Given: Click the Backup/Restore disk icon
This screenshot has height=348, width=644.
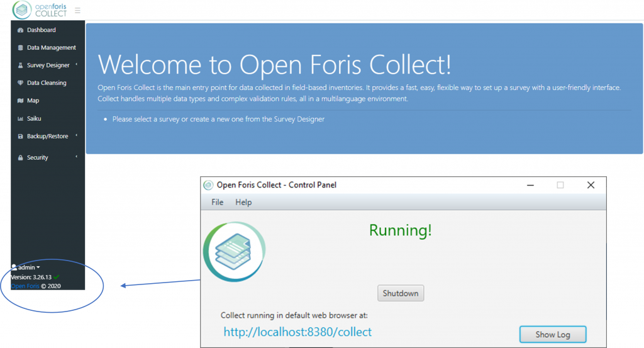Looking at the screenshot, I should (20, 136).
